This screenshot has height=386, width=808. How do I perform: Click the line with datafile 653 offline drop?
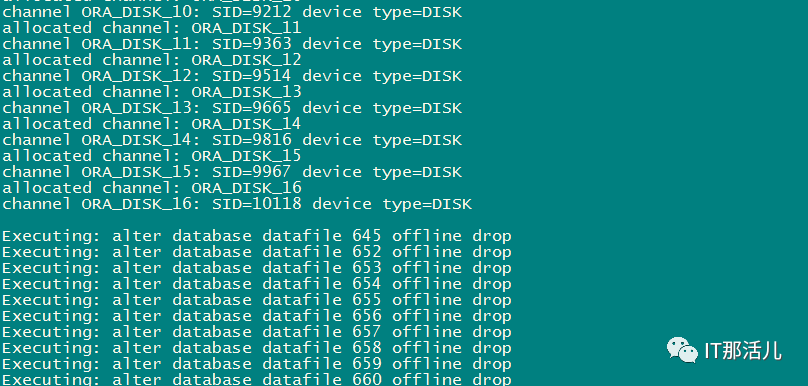click(257, 268)
